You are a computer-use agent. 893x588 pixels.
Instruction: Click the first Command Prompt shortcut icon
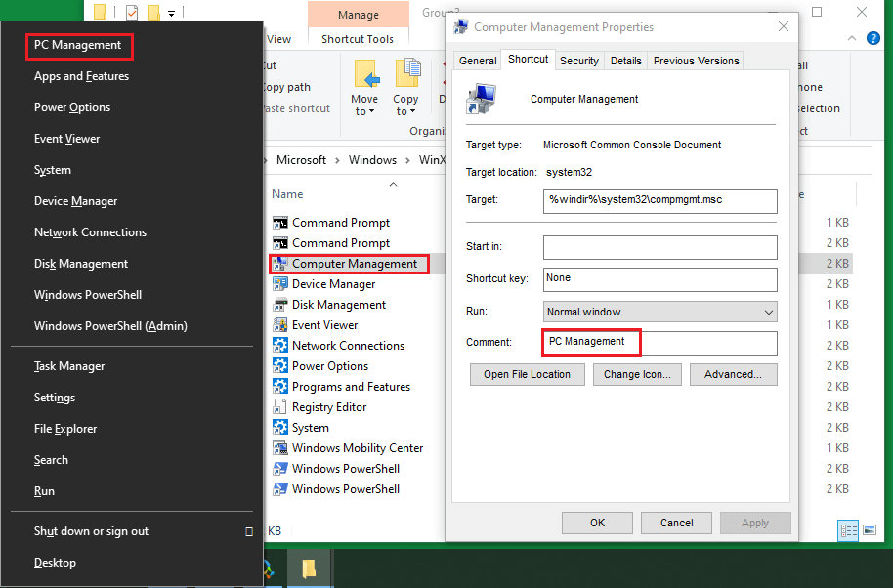280,223
